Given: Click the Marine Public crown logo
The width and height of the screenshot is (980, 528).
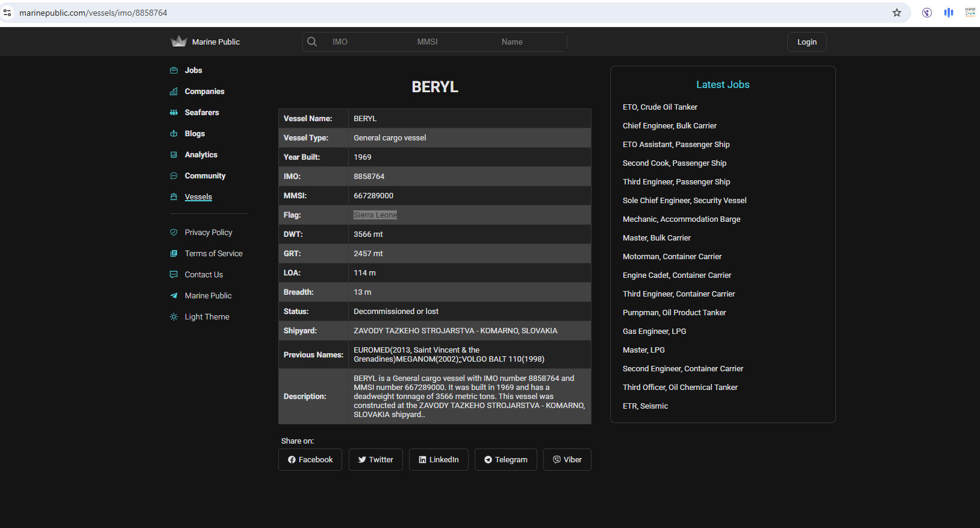Looking at the screenshot, I should (179, 42).
